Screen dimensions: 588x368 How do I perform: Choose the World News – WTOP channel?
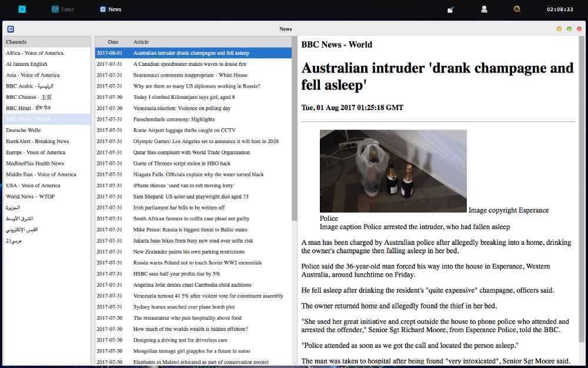click(x=30, y=197)
